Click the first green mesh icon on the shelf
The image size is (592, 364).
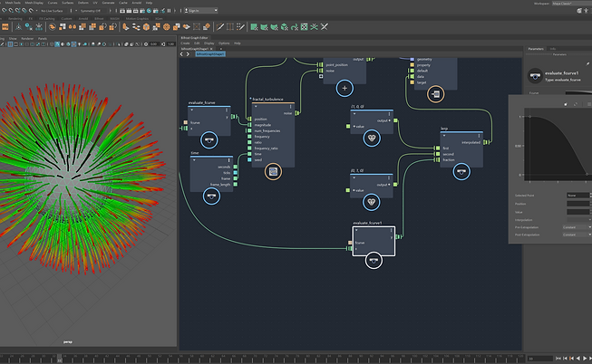(x=254, y=27)
